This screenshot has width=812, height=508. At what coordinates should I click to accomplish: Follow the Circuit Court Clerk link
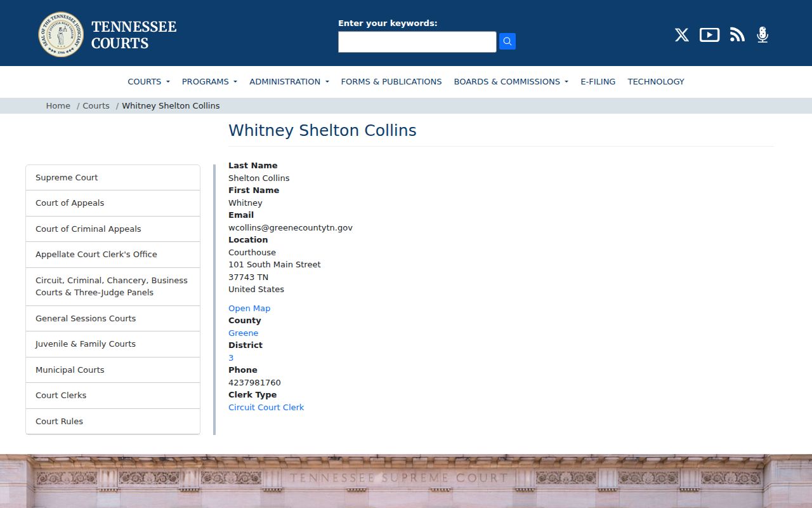pyautogui.click(x=266, y=407)
